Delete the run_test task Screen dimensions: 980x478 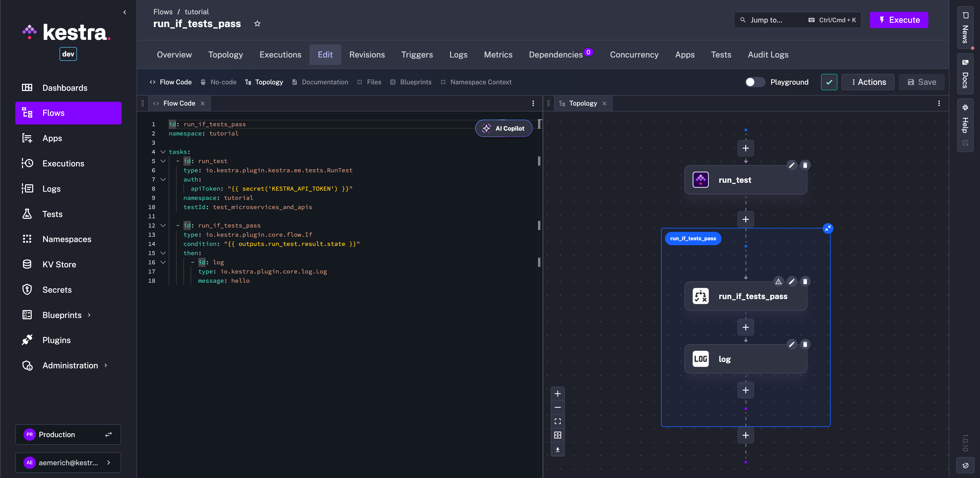[805, 165]
